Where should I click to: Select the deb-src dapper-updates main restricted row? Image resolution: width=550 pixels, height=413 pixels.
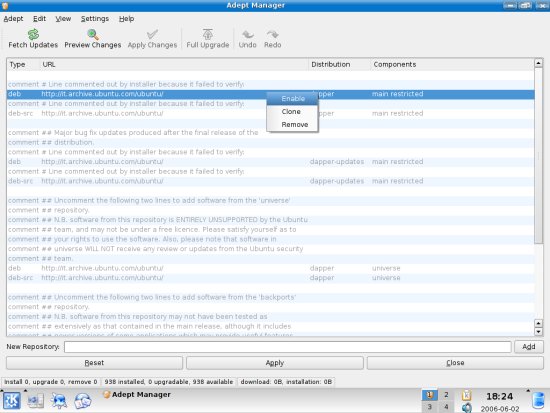coord(270,181)
